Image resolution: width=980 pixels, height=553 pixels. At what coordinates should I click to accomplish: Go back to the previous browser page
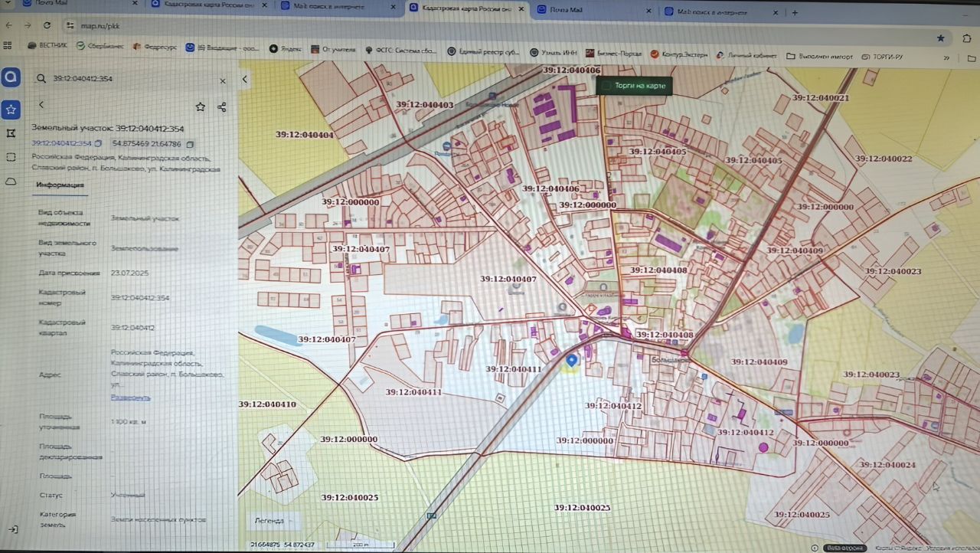(9, 25)
